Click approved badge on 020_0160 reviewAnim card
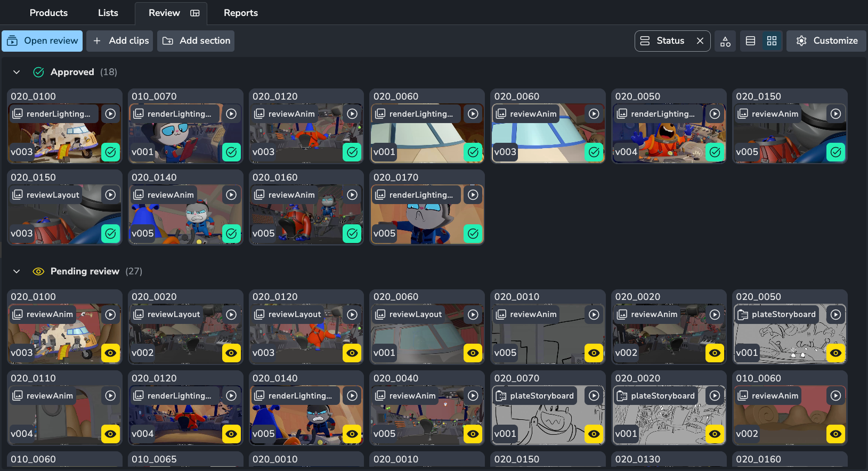 [x=352, y=233]
